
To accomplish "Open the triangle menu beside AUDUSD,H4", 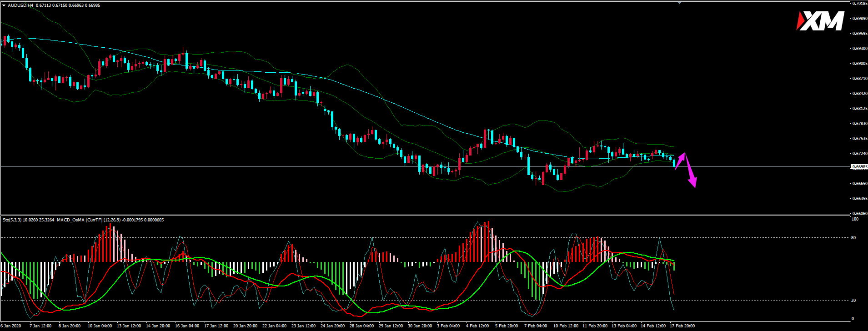I will (x=4, y=5).
